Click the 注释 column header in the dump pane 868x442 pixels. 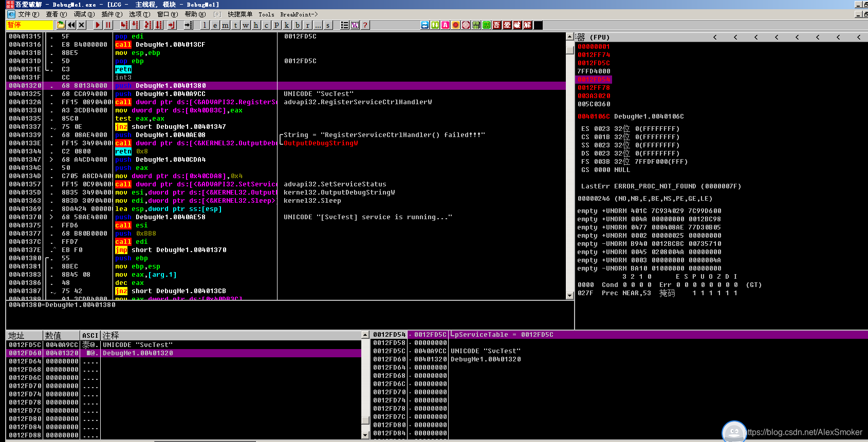pos(231,335)
